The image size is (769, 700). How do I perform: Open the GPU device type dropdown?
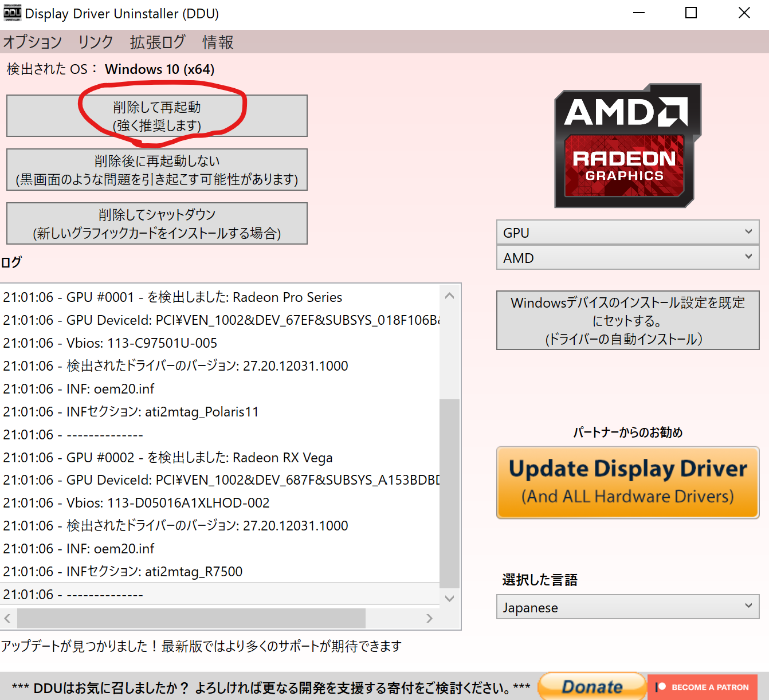pyautogui.click(x=627, y=233)
